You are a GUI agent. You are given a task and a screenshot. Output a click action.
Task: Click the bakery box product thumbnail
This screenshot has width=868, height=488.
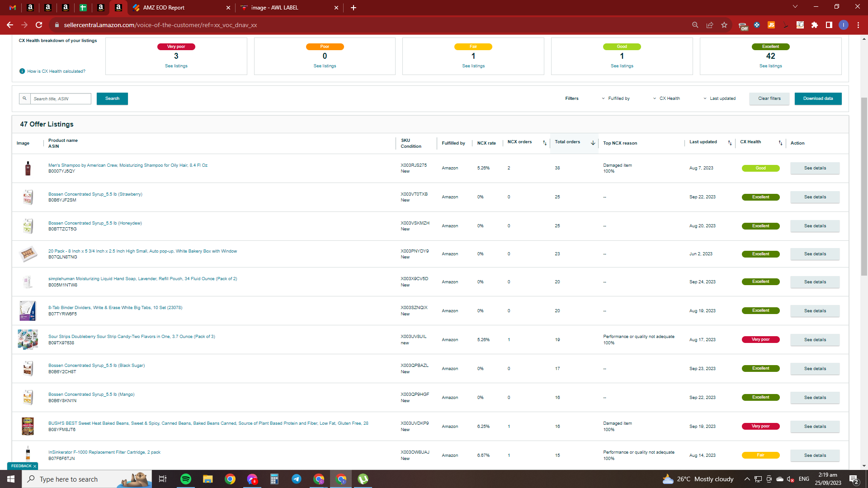pos(28,254)
